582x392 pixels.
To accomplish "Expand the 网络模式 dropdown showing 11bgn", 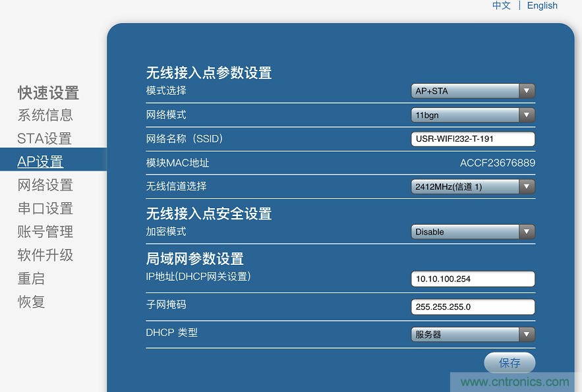I will click(526, 115).
